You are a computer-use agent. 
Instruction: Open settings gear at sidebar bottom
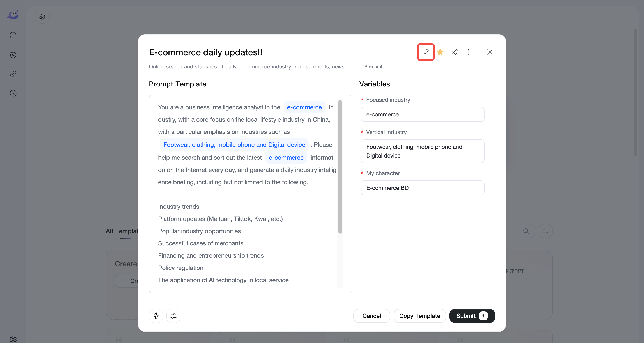tap(13, 339)
